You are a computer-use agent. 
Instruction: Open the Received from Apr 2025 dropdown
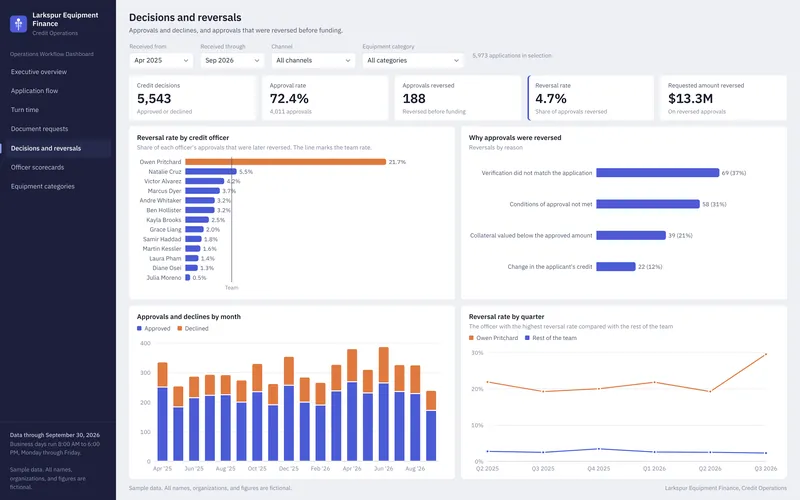(x=161, y=60)
